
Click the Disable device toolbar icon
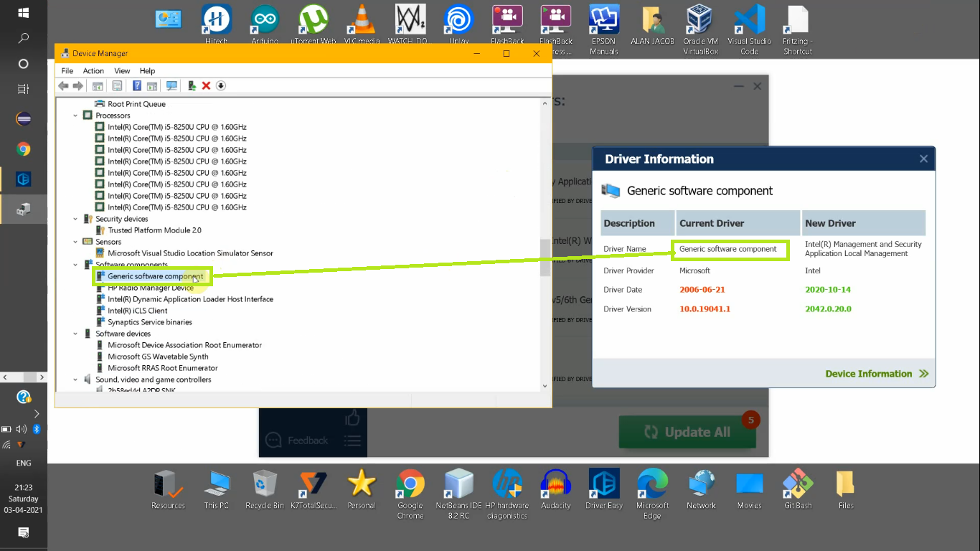pos(221,85)
